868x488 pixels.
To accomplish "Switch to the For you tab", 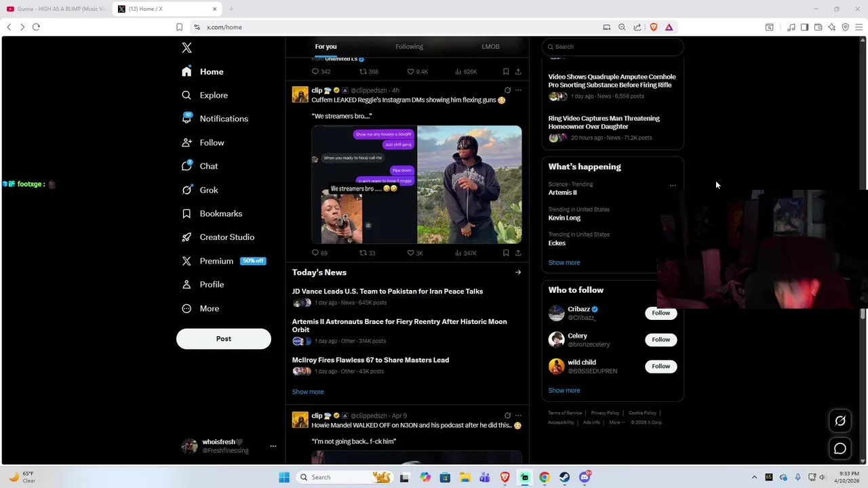I will click(x=325, y=47).
